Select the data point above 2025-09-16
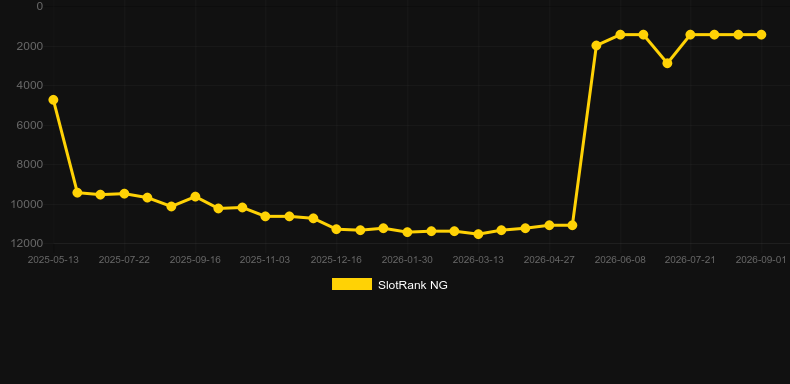This screenshot has width=790, height=384. pyautogui.click(x=195, y=197)
